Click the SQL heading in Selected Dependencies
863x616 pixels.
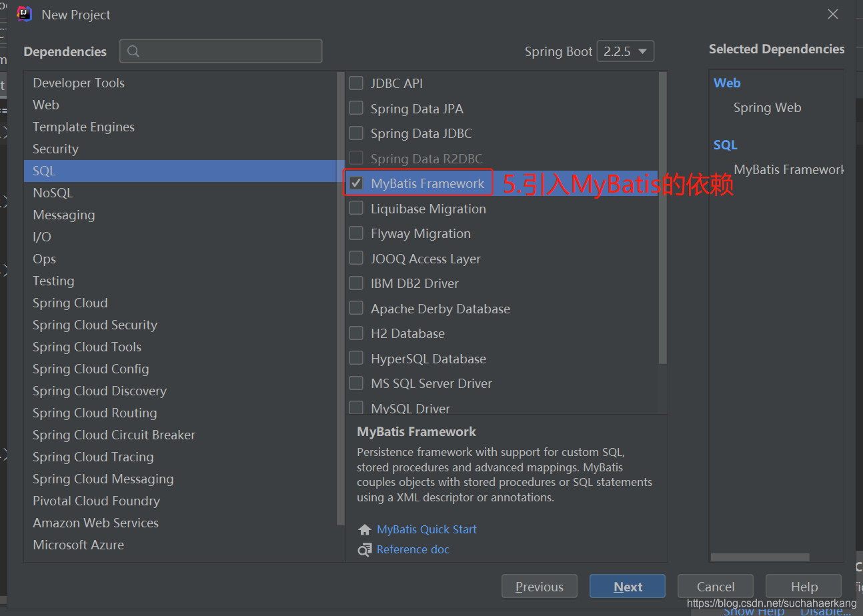point(726,145)
